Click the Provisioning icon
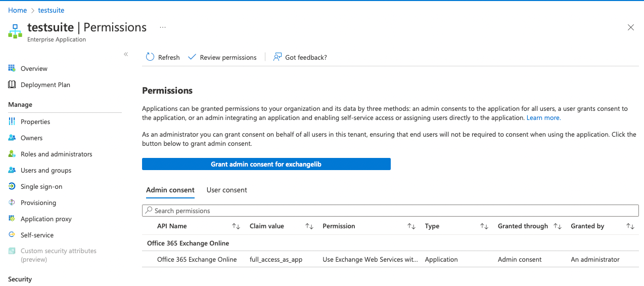This screenshot has width=644, height=286. (x=12, y=202)
